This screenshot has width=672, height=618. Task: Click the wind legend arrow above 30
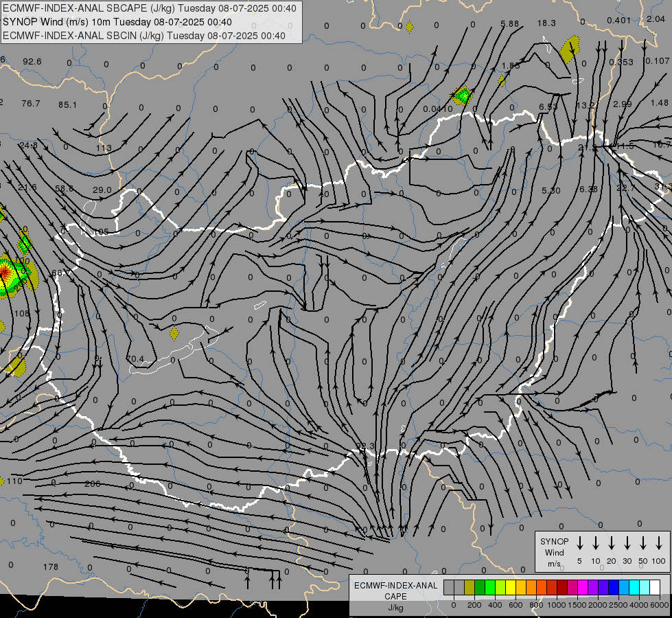pyautogui.click(x=627, y=543)
